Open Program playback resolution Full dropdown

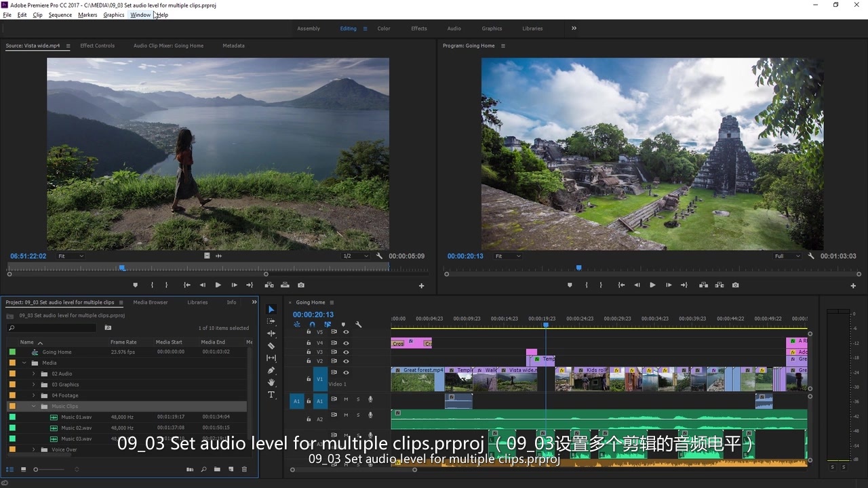pyautogui.click(x=787, y=256)
